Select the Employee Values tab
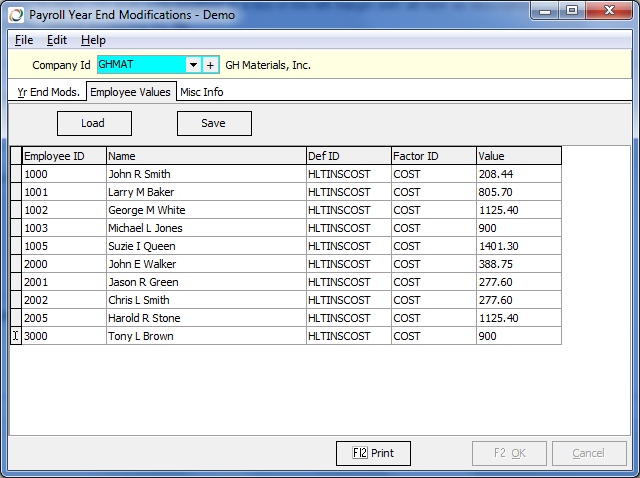 click(130, 92)
